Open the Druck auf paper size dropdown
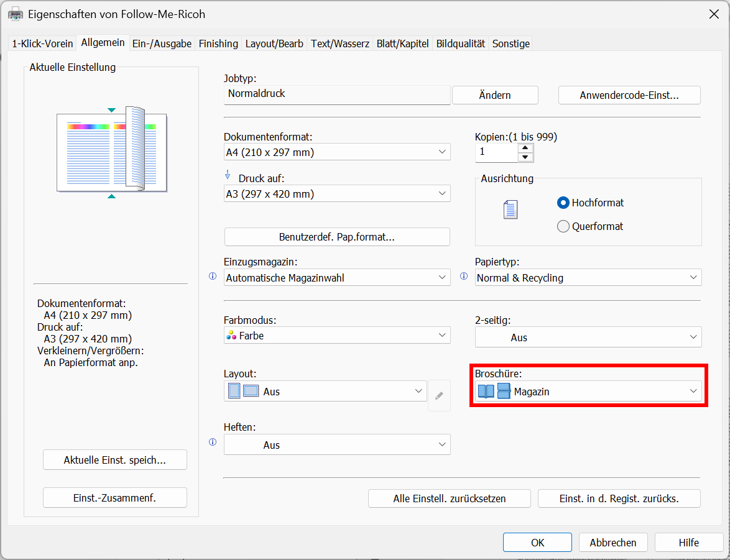730x560 pixels. click(337, 194)
